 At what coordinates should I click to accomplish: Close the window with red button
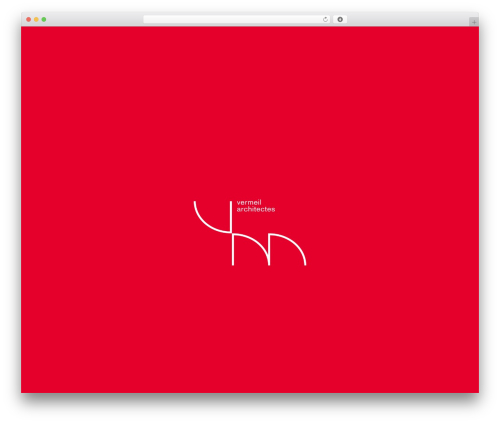[29, 20]
